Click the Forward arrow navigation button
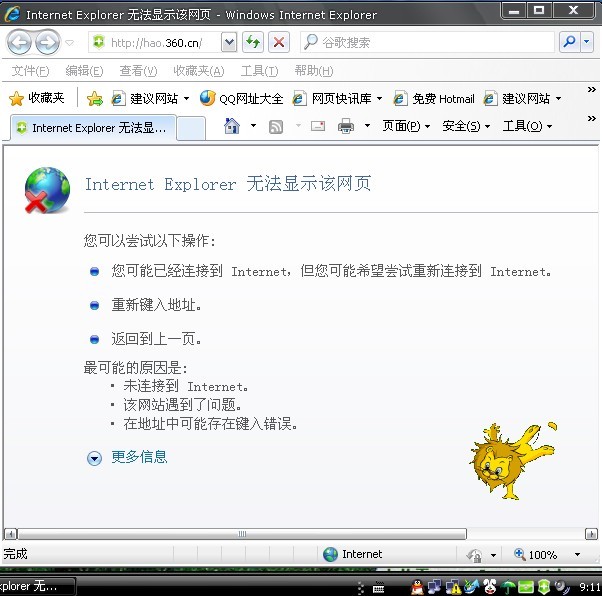Viewport: 602px width, 596px height. pos(48,42)
